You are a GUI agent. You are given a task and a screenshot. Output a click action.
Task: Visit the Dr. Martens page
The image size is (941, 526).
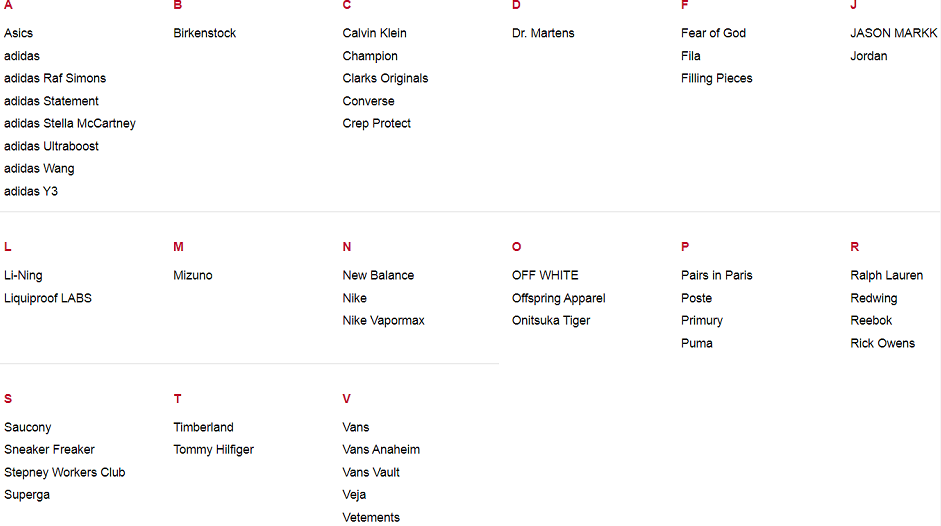(543, 33)
